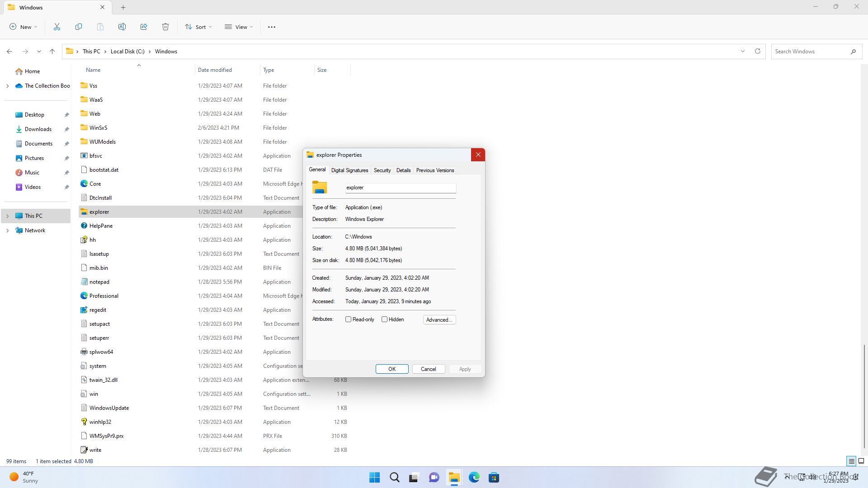Click the Rename icon in toolbar

(122, 27)
